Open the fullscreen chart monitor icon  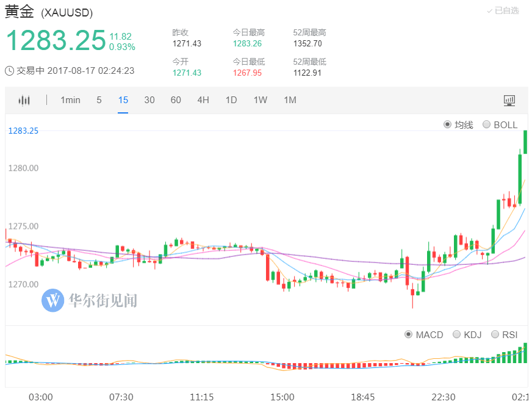509,101
